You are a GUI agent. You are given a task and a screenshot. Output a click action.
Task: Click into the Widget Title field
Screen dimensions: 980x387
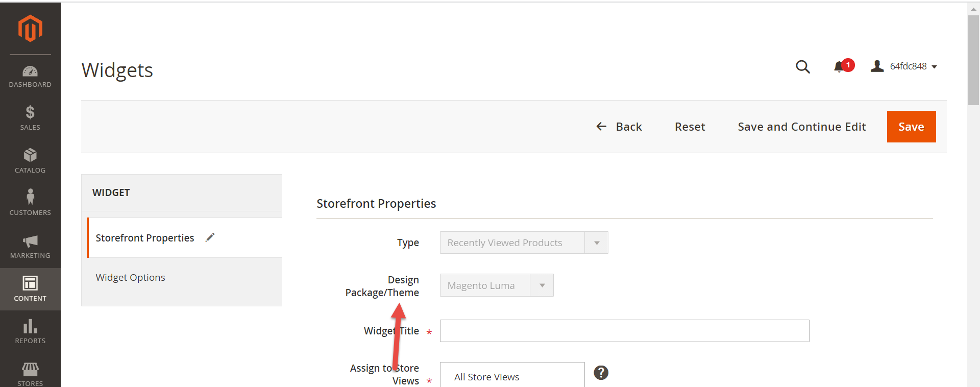pos(625,331)
